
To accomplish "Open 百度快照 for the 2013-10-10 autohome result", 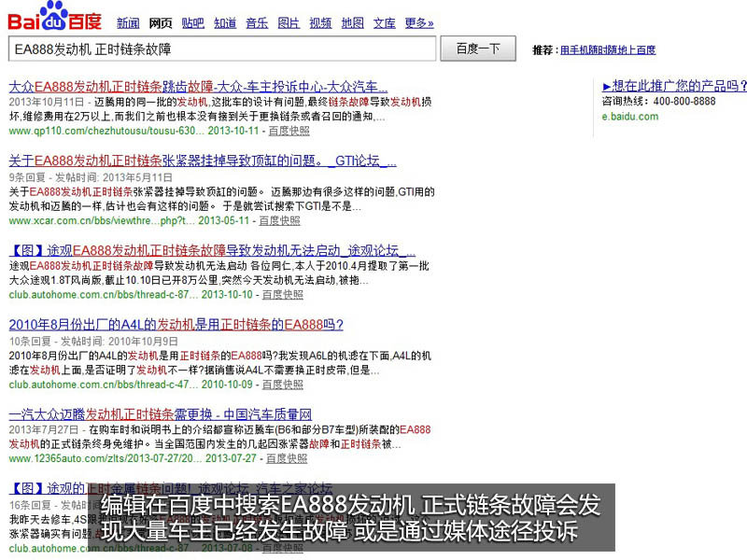I will 283,295.
